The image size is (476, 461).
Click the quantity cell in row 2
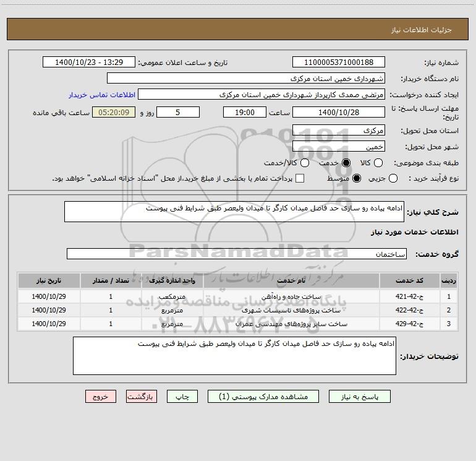pos(111,310)
